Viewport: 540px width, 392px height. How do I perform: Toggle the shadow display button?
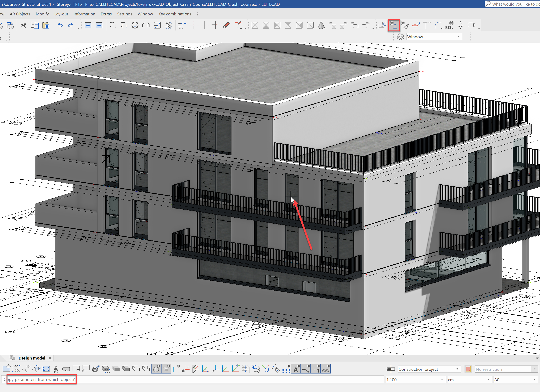click(166, 369)
